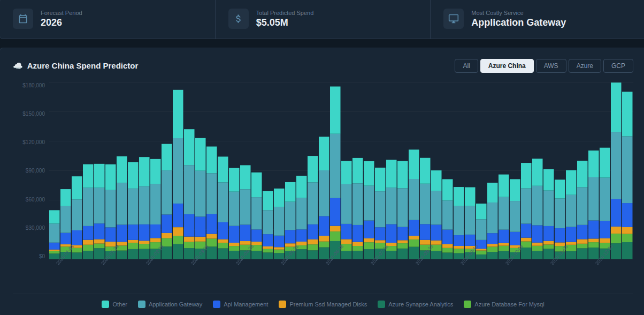Click the $60,000 y-axis label
Viewport: 644px width, 315px height.
35,199
